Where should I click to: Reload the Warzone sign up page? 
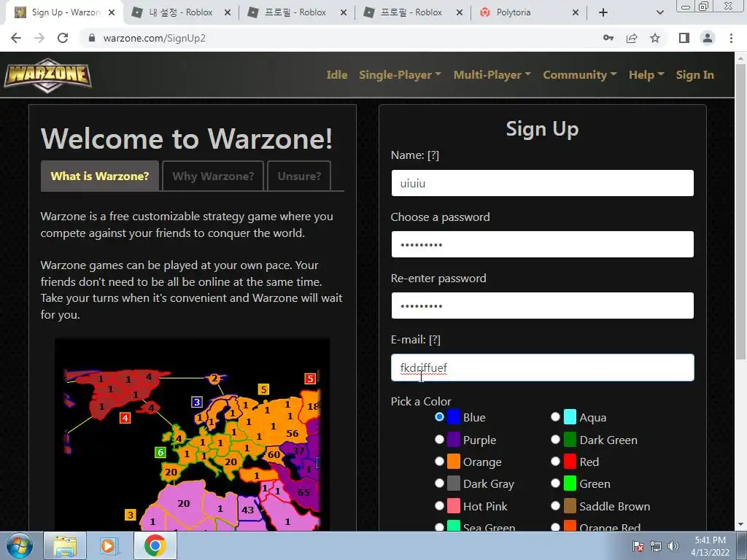63,38
